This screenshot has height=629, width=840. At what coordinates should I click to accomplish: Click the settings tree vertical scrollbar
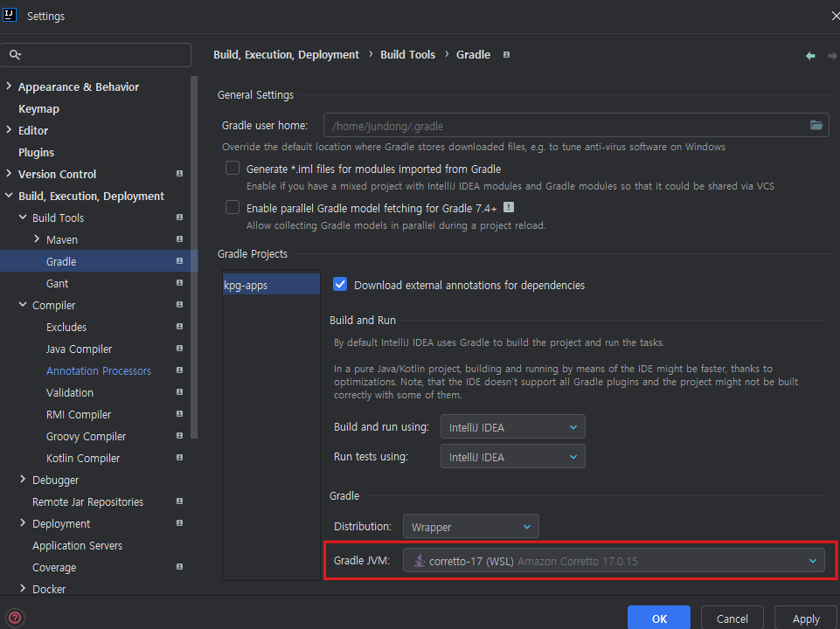tap(194, 257)
